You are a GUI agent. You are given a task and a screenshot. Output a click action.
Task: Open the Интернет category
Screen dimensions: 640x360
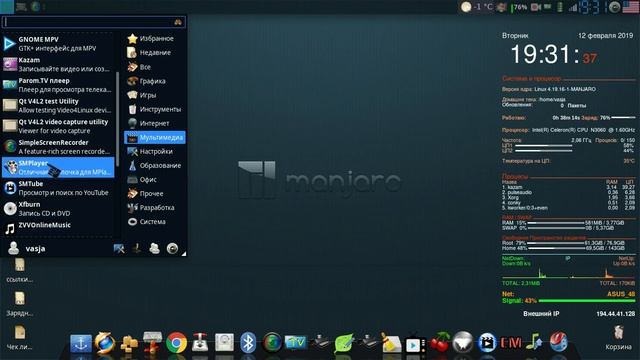154,123
